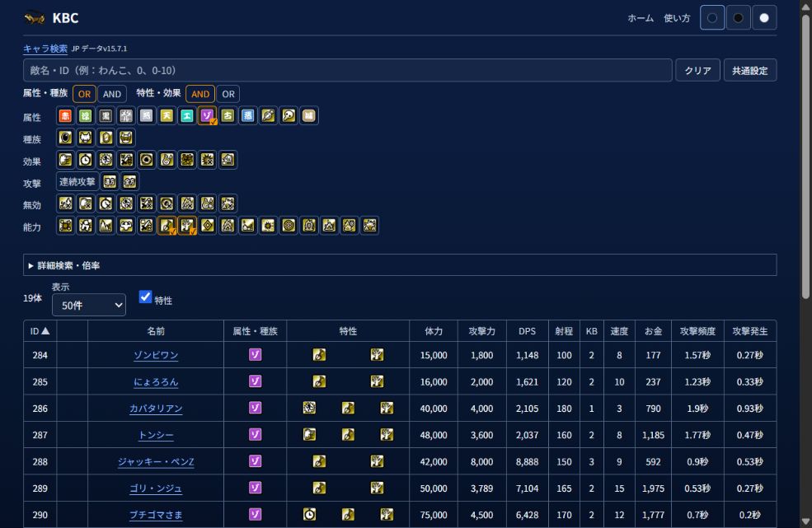The image size is (812, 528).
Task: Select the bird skull icon in 属性 row
Action: coord(289,116)
